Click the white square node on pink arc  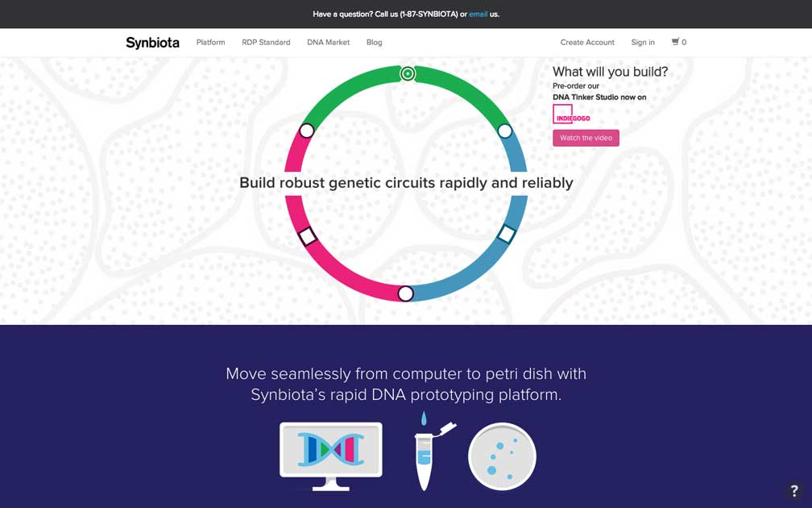click(308, 235)
